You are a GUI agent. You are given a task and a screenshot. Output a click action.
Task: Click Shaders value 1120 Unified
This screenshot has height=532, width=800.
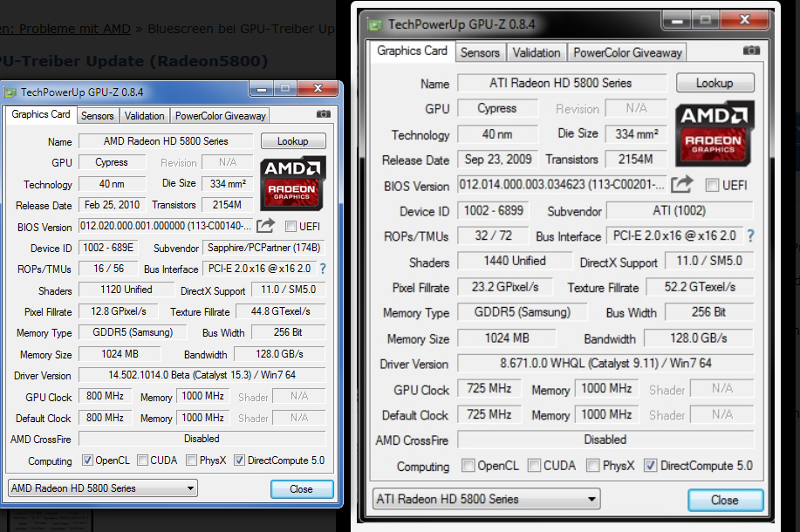pos(126,290)
